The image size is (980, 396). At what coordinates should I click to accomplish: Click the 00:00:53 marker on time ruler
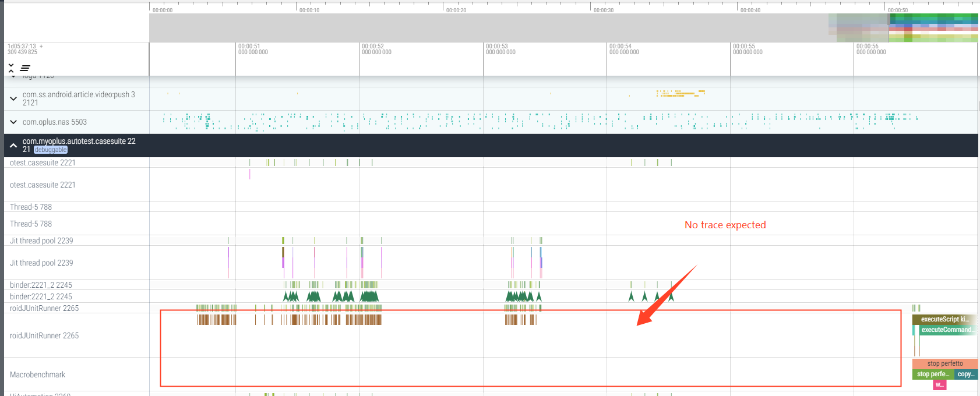[497, 47]
